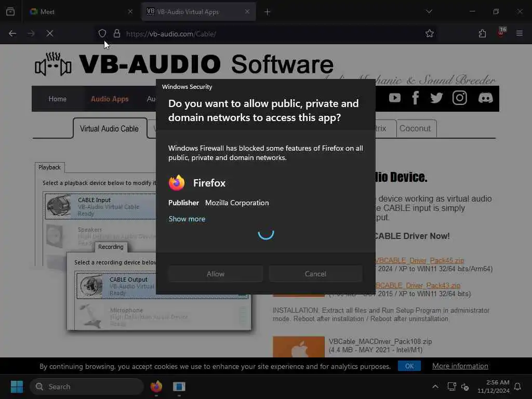The image size is (532, 399).
Task: Click the Recording tab in screenshot image
Action: [x=111, y=247]
